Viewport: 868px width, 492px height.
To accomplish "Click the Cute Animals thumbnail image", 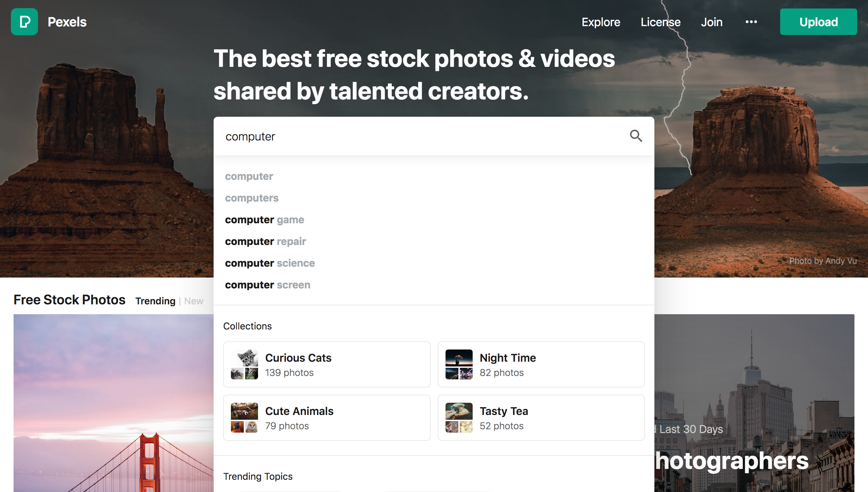I will click(x=244, y=418).
